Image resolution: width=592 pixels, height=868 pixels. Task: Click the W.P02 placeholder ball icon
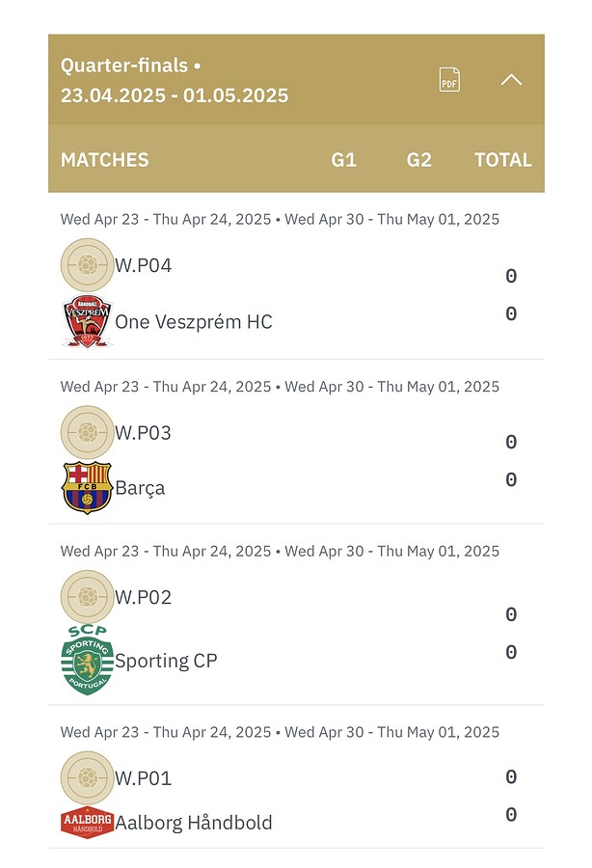pyautogui.click(x=87, y=597)
